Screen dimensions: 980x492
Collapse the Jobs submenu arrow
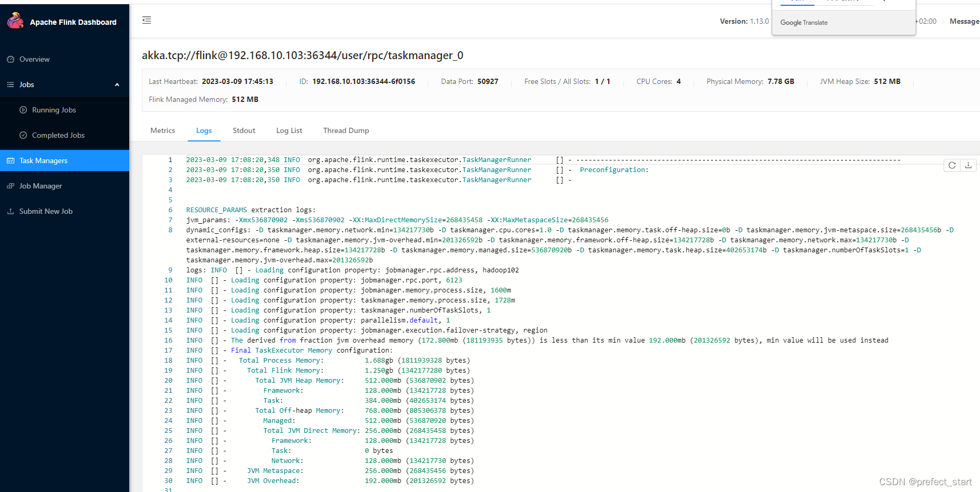pos(117,84)
